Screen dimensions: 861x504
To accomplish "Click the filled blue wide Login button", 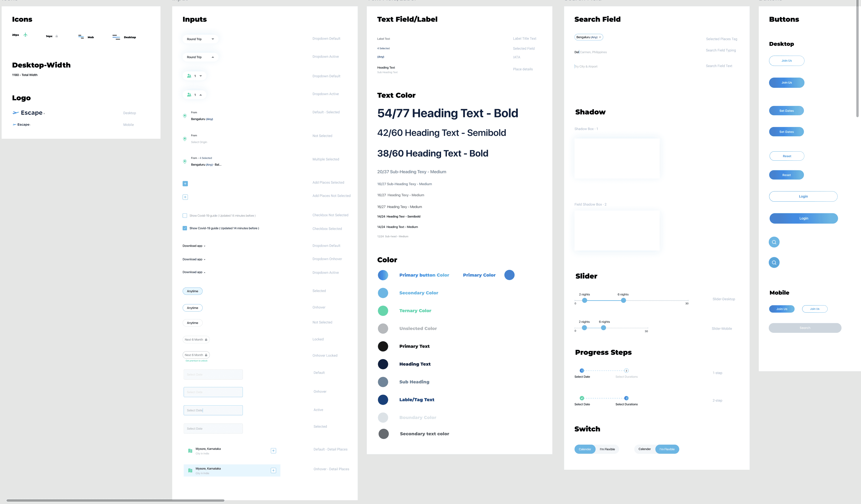I will pos(803,219).
